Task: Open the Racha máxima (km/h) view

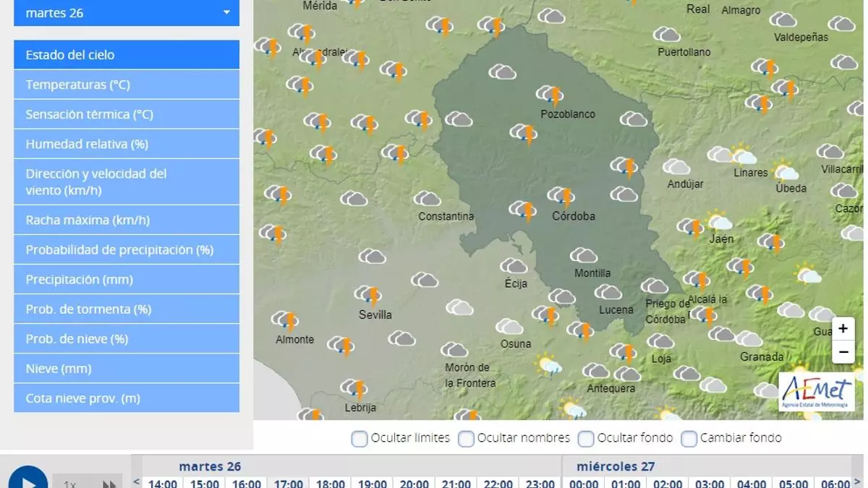Action: (127, 220)
